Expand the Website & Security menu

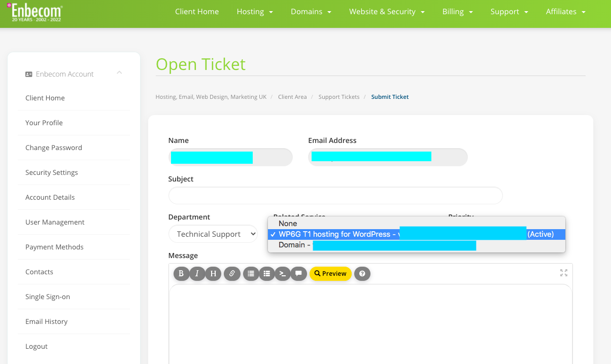pos(387,12)
